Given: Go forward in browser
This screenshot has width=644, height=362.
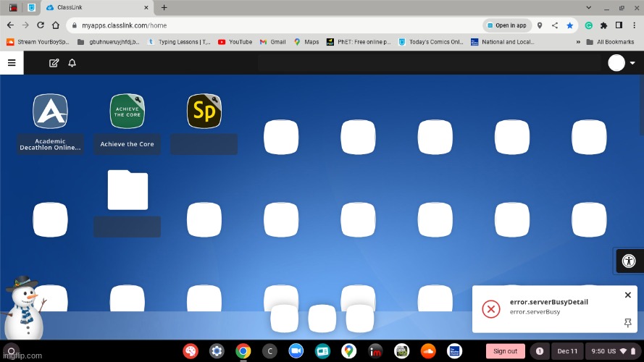Looking at the screenshot, I should tap(25, 25).
